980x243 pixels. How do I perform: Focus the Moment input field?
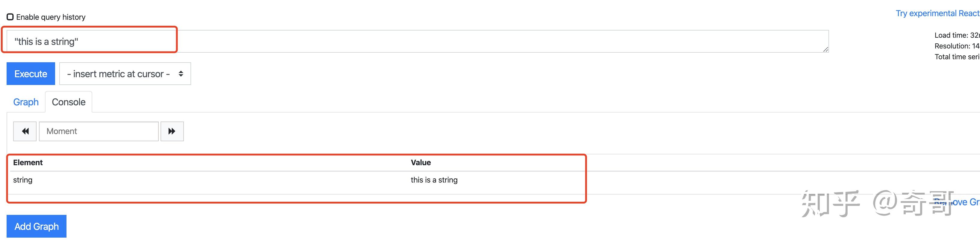[99, 131]
